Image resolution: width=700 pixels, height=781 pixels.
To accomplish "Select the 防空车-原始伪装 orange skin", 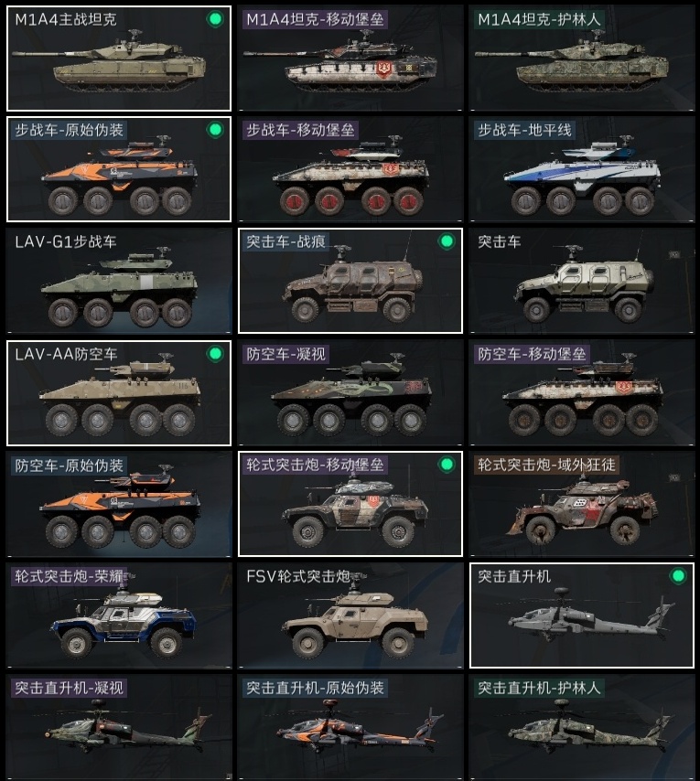I will click(119, 504).
